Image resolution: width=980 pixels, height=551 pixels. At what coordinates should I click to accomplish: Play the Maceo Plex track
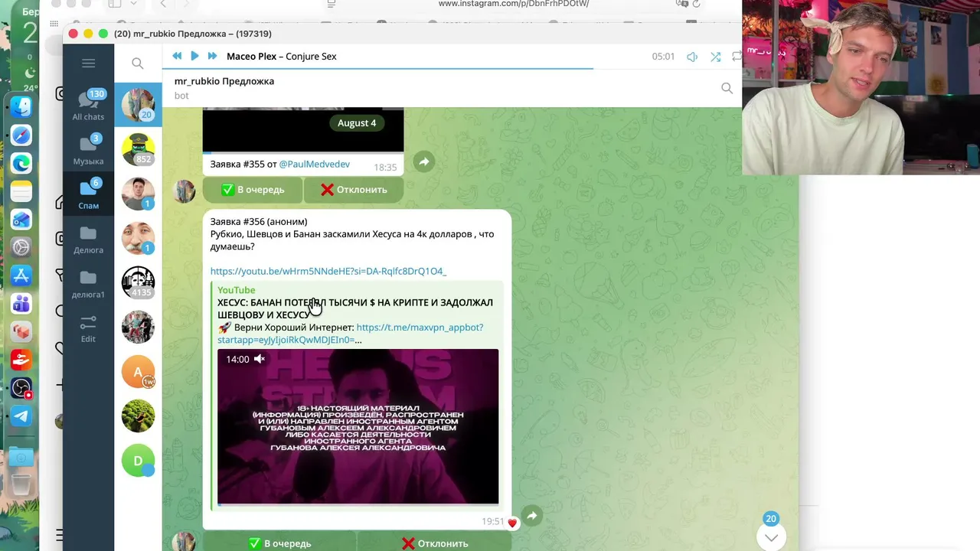click(x=194, y=56)
